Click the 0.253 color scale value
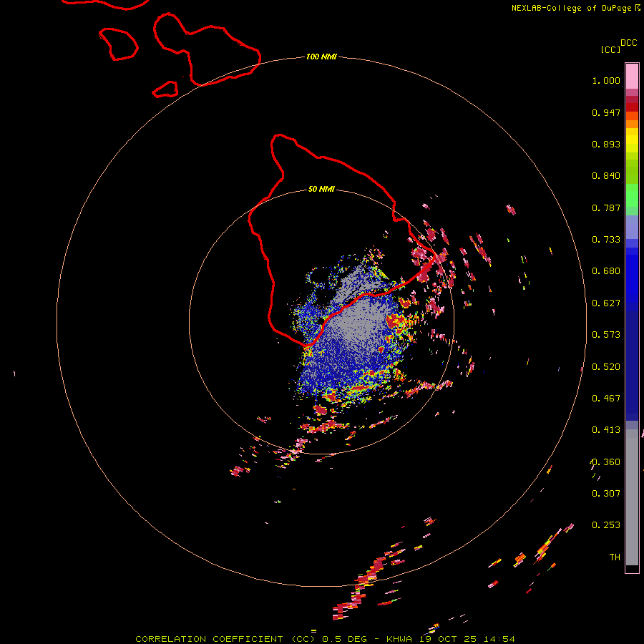Viewport: 644px width, 644px height. pos(606,525)
